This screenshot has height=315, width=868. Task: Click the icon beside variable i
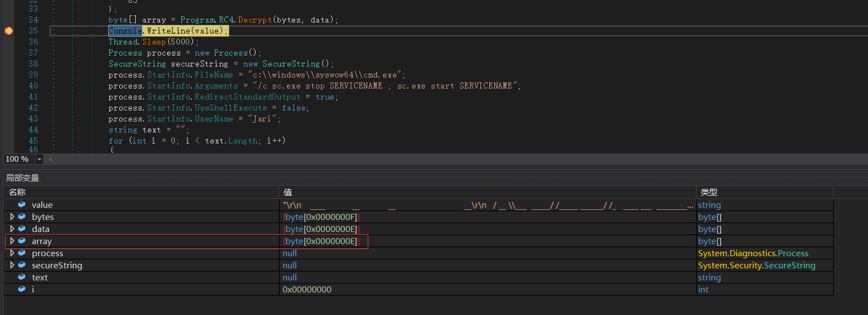[22, 289]
